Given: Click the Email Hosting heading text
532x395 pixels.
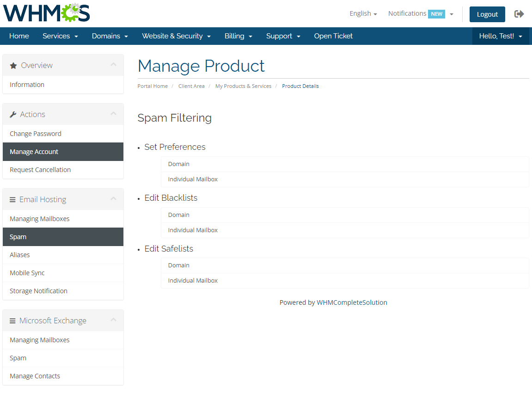Looking at the screenshot, I should (x=43, y=199).
